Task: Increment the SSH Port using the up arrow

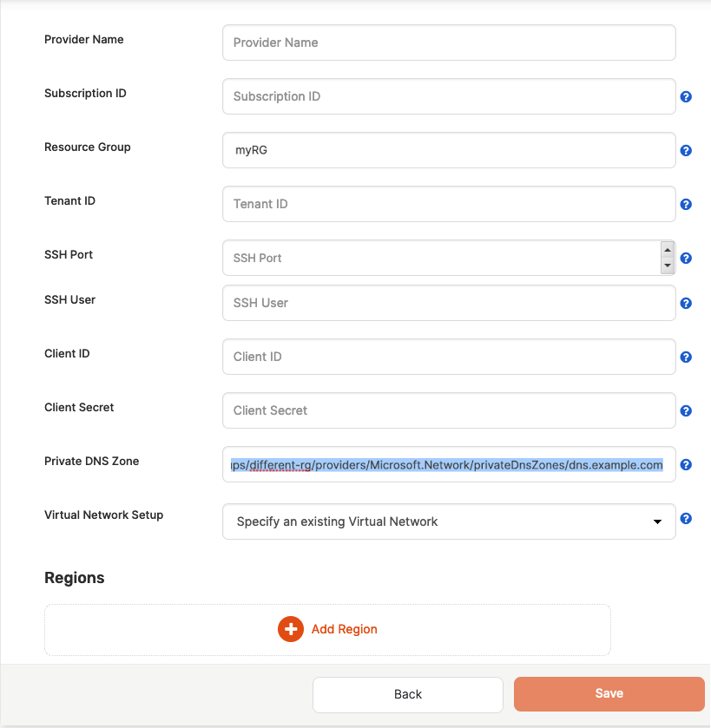Action: 667,251
